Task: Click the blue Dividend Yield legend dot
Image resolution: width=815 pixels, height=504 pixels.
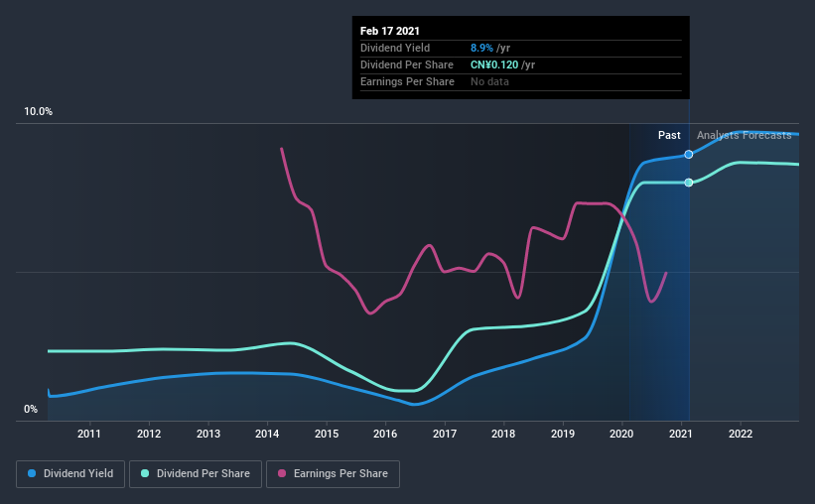Action: click(x=32, y=473)
